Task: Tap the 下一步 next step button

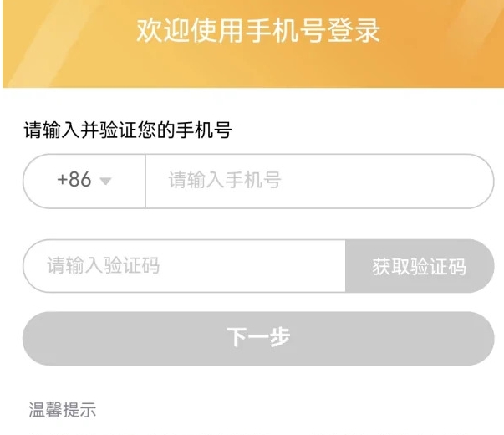Action: pos(258,338)
